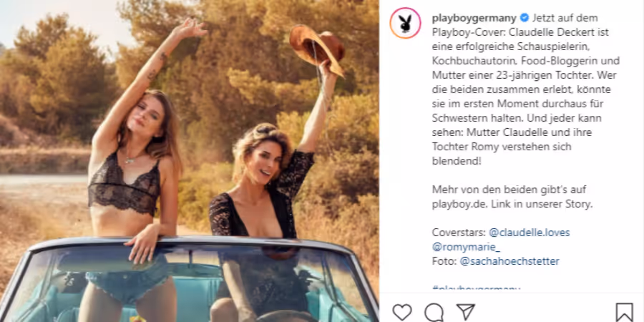Open the playboygermany username link
Image resolution: width=644 pixels, height=322 pixels.
[474, 18]
